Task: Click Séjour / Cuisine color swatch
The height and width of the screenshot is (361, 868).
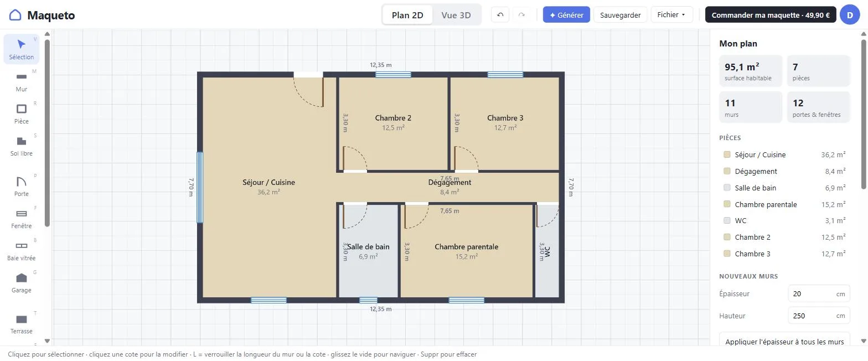Action: [x=727, y=155]
